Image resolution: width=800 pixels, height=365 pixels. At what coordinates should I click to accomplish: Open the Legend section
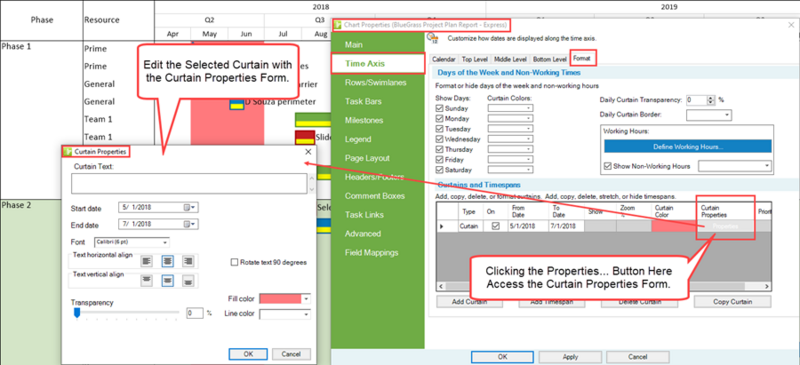pos(358,139)
